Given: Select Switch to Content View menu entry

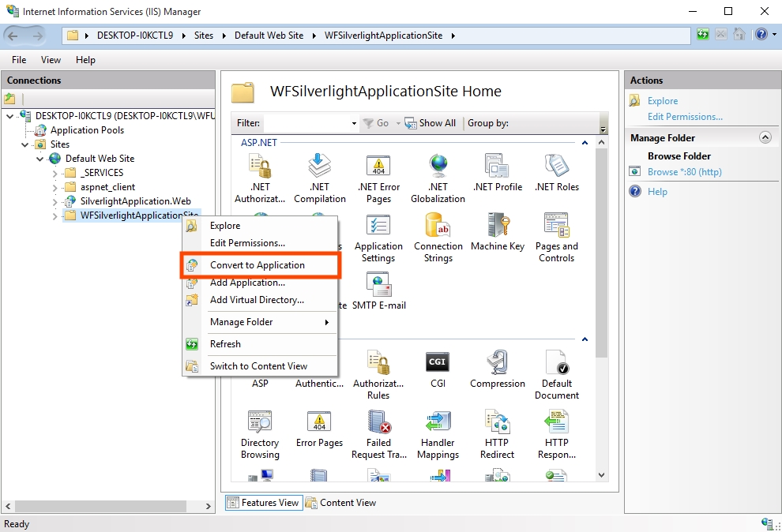Looking at the screenshot, I should tap(258, 366).
